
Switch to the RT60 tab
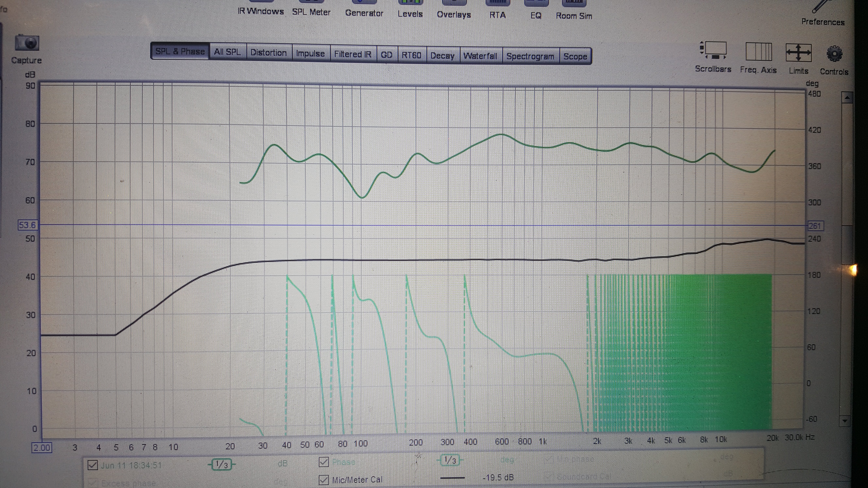tap(411, 55)
